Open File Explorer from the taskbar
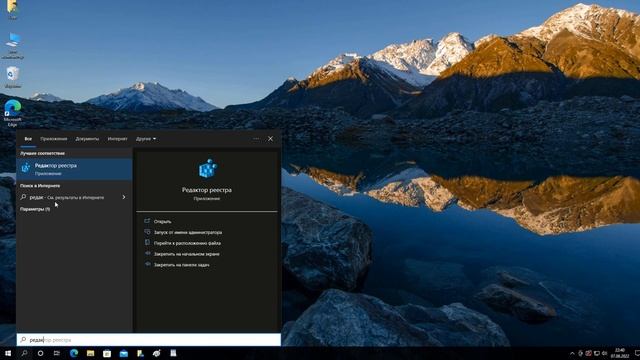This screenshot has width=640, height=360. pyautogui.click(x=90, y=353)
